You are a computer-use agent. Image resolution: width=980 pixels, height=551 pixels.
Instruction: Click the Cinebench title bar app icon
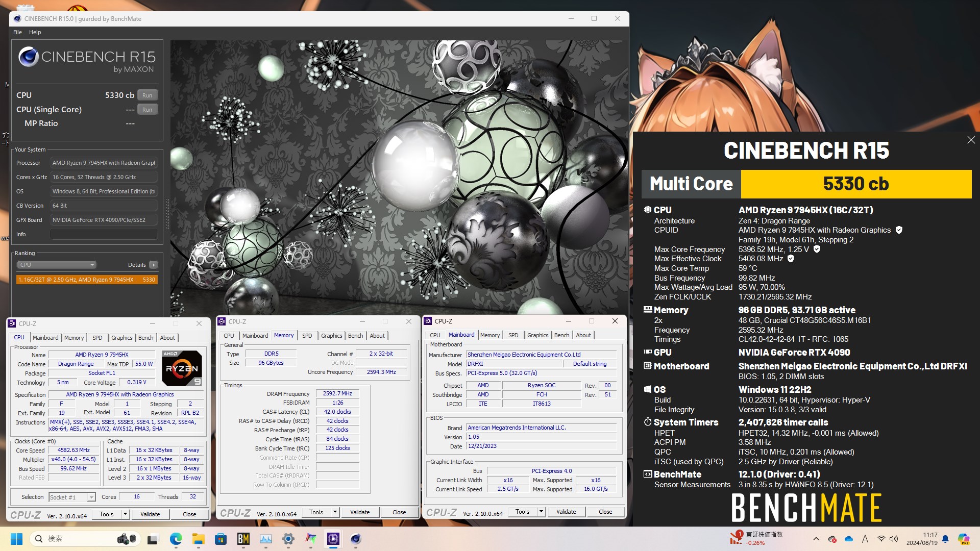coord(17,19)
